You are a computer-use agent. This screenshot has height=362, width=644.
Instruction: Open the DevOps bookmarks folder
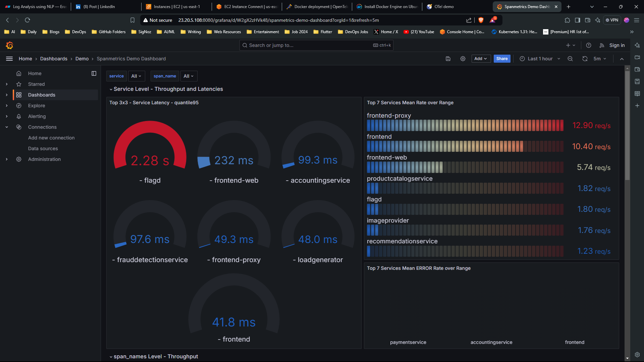click(76, 32)
